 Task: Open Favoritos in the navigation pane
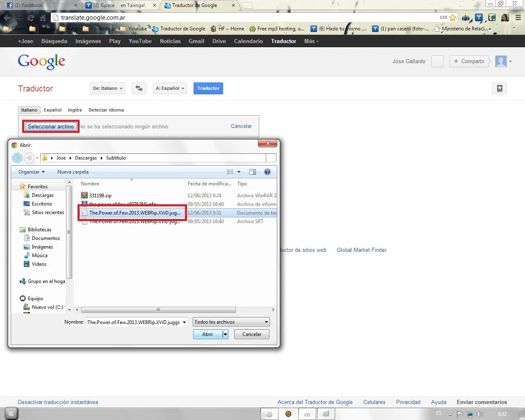tap(37, 187)
